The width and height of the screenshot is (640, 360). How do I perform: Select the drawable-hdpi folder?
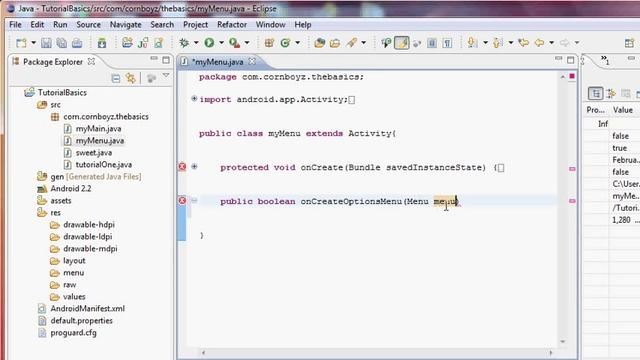tap(89, 224)
